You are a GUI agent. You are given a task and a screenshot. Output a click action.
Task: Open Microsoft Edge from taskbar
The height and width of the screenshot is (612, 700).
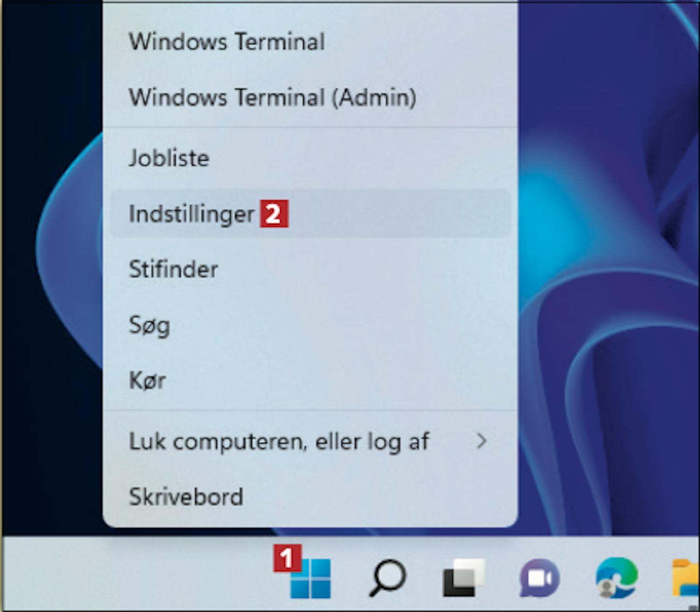616,578
